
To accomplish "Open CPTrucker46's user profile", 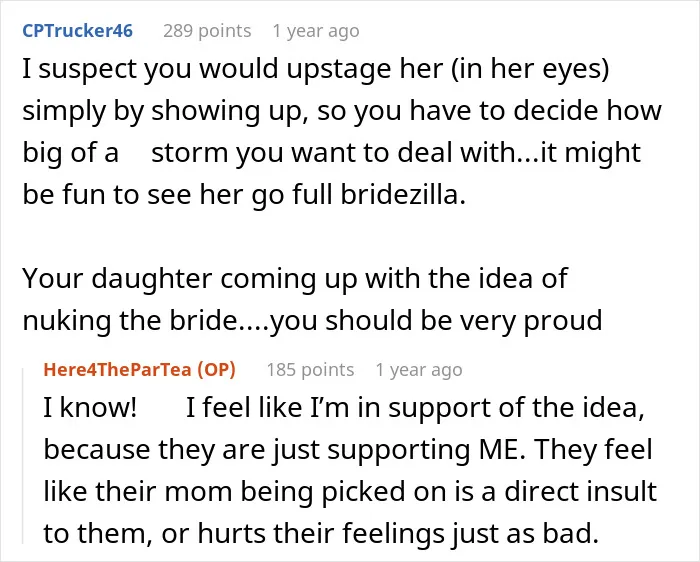I will click(77, 31).
